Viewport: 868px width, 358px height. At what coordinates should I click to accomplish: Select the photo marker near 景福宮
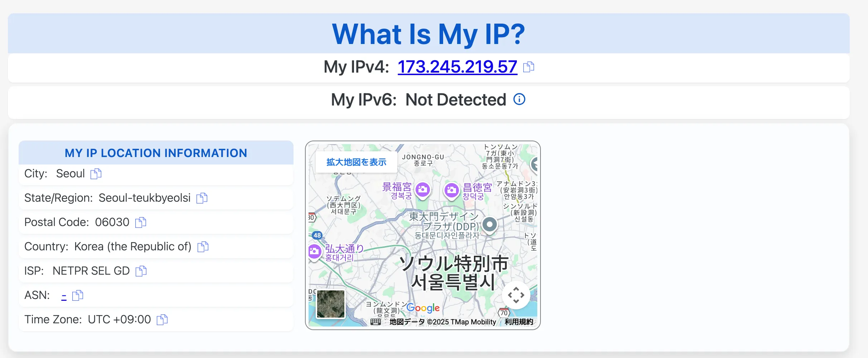pos(423,190)
